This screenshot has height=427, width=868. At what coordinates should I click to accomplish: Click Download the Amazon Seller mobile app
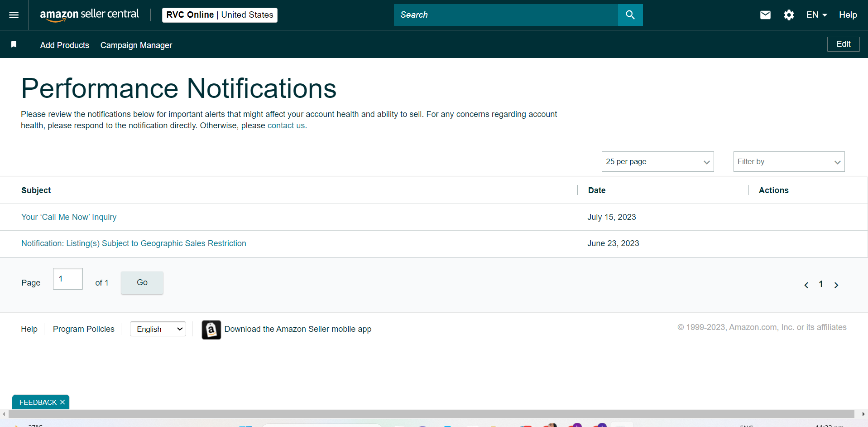click(298, 329)
